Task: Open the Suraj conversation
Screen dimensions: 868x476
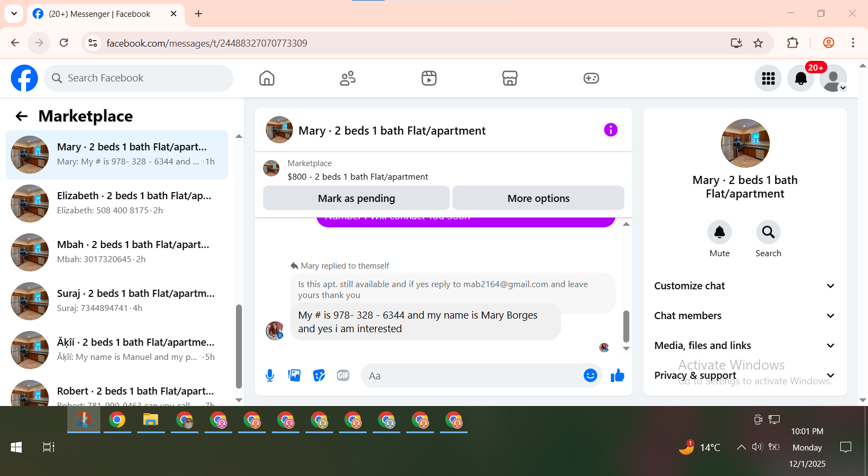Action: click(117, 301)
